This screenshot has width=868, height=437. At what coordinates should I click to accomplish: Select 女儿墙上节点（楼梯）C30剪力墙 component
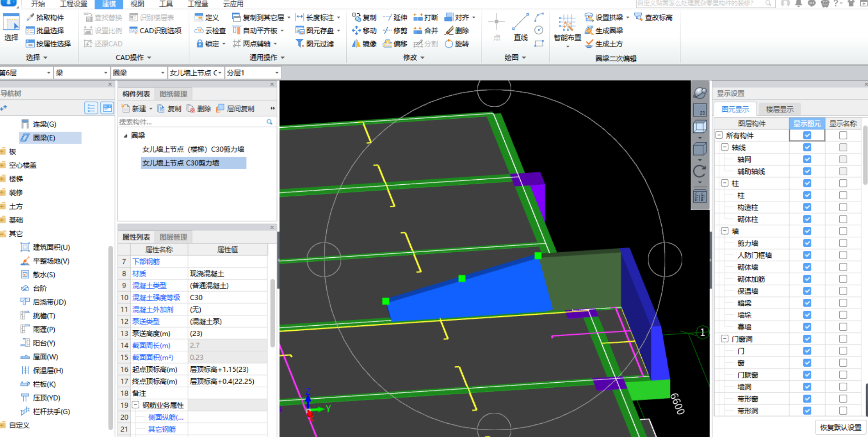pyautogui.click(x=193, y=149)
